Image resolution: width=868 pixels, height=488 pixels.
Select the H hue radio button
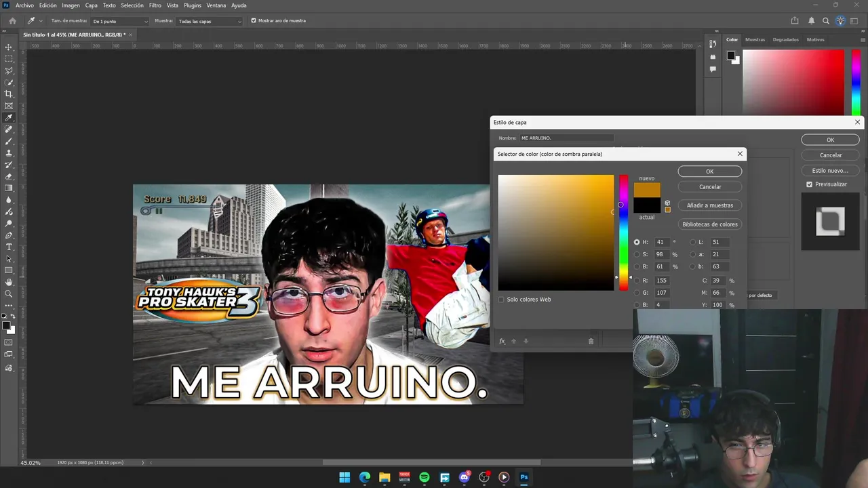(x=637, y=242)
